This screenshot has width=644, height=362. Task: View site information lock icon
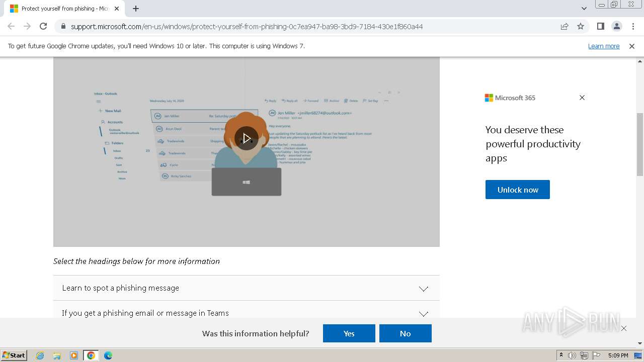click(63, 26)
